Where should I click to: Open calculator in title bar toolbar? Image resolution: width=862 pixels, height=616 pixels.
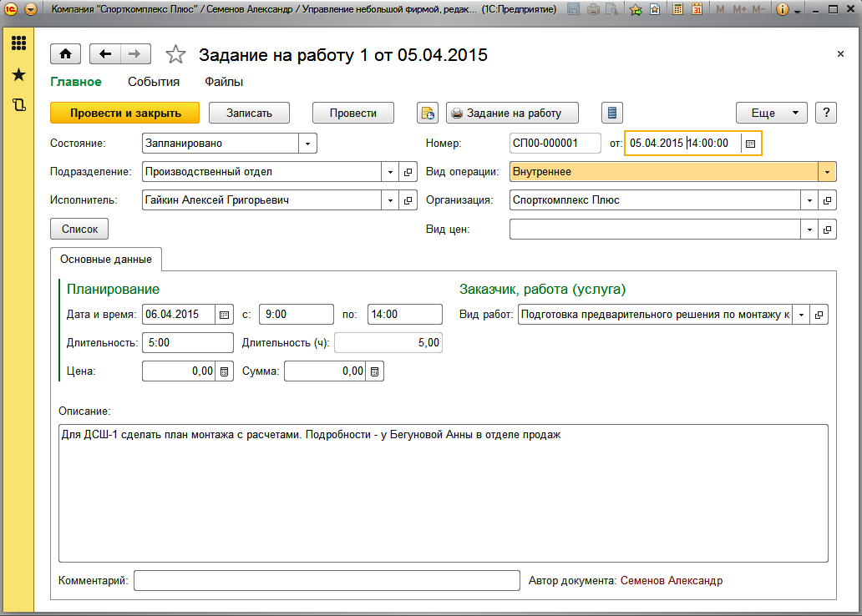click(x=677, y=10)
